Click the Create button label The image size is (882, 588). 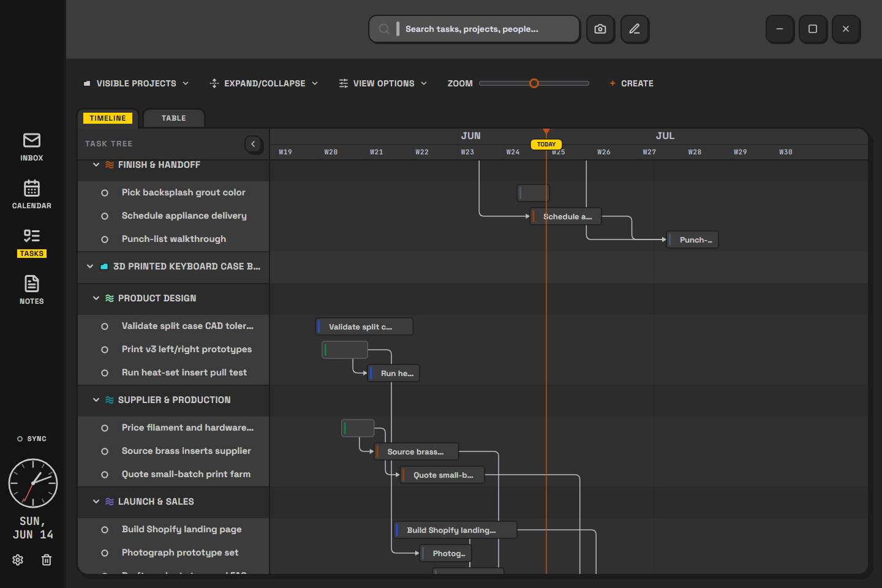pyautogui.click(x=637, y=83)
